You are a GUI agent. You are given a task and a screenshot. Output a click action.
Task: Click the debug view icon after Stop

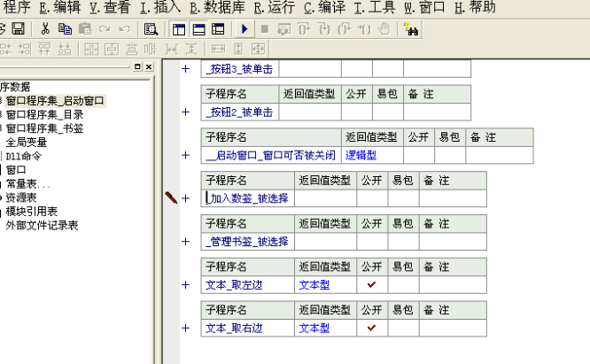point(284,29)
